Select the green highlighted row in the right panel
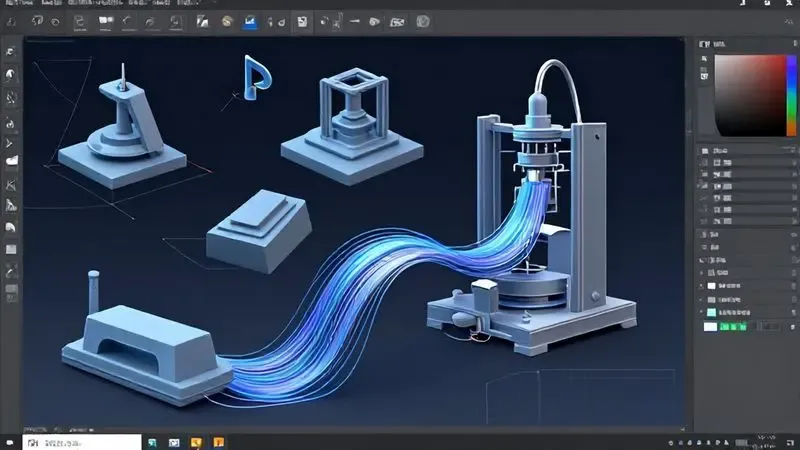This screenshot has width=800, height=450. 747,327
